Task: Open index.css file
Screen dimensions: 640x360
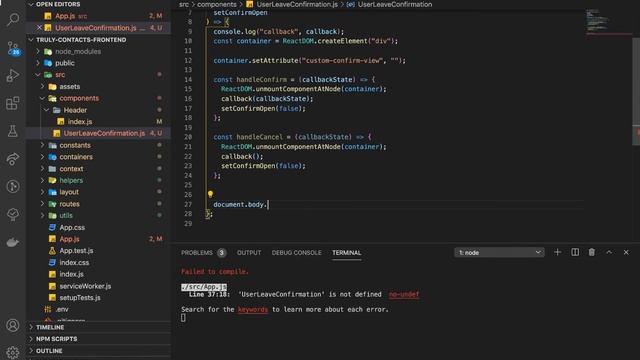Action: pos(98,262)
